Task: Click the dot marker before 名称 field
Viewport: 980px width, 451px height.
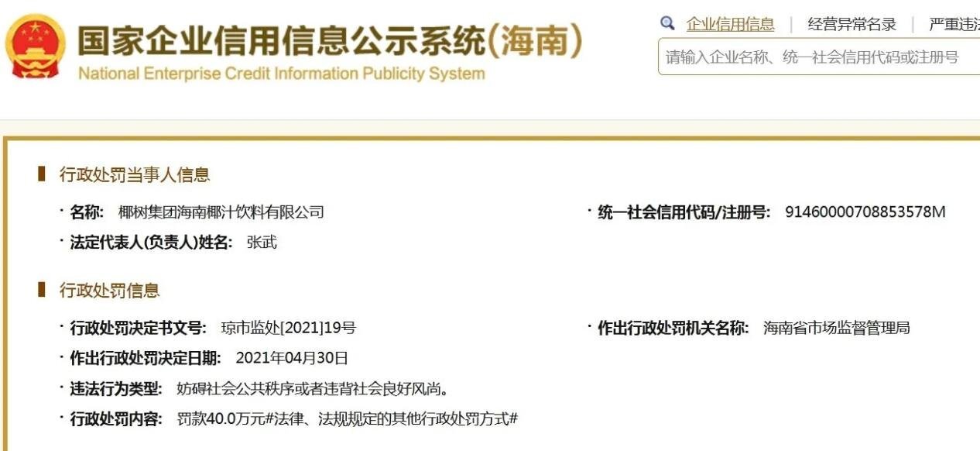Action: pos(60,209)
